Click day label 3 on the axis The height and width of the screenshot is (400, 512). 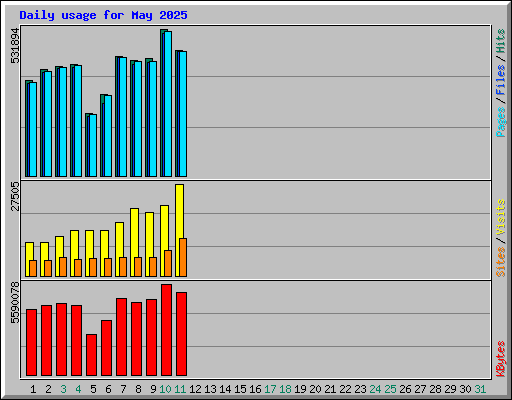pyautogui.click(x=63, y=389)
